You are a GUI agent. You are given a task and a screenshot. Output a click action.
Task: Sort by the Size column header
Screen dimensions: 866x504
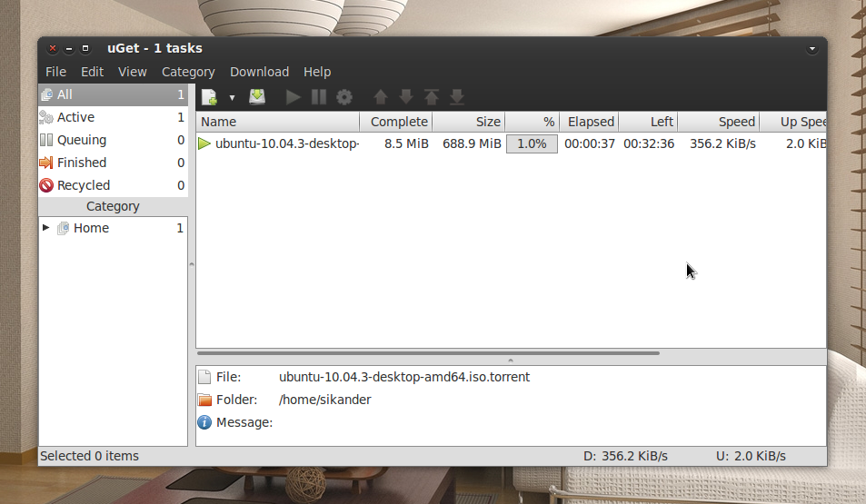point(468,122)
